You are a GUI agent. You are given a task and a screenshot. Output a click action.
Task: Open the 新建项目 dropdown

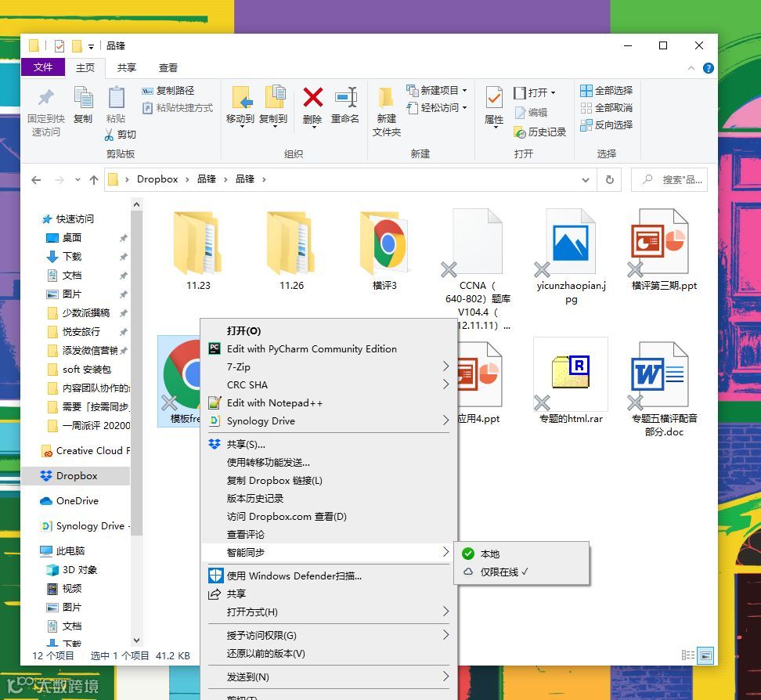[x=437, y=90]
